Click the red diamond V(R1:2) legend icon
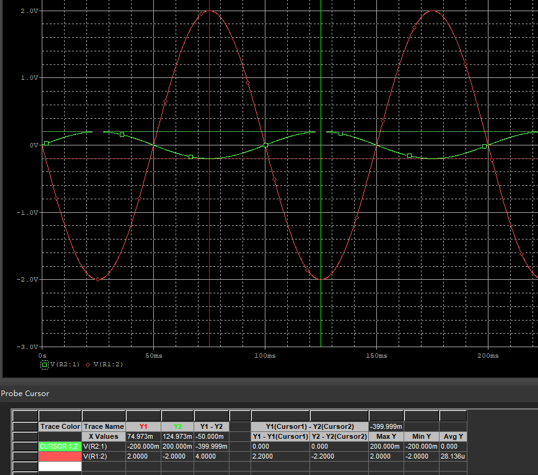 (x=88, y=365)
